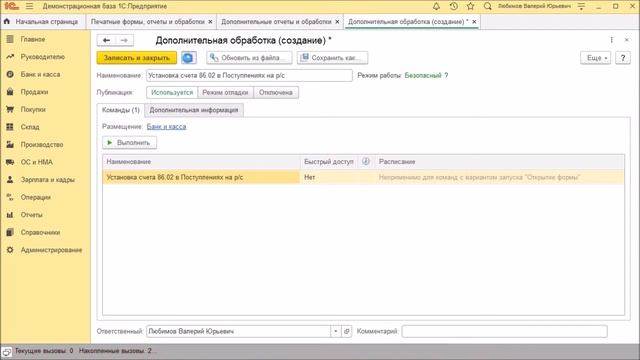Open the settings lines icon beside user name
640x360 pixels.
tap(581, 6)
